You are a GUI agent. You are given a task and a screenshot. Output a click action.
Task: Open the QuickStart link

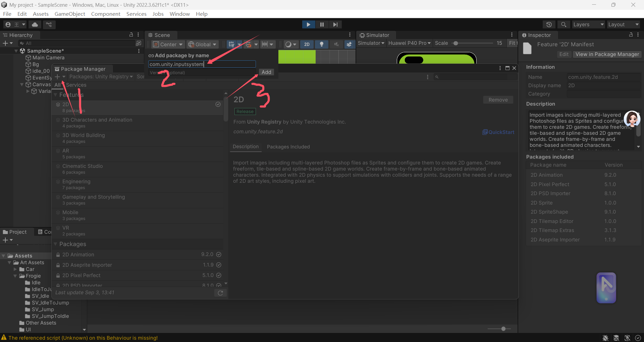498,132
